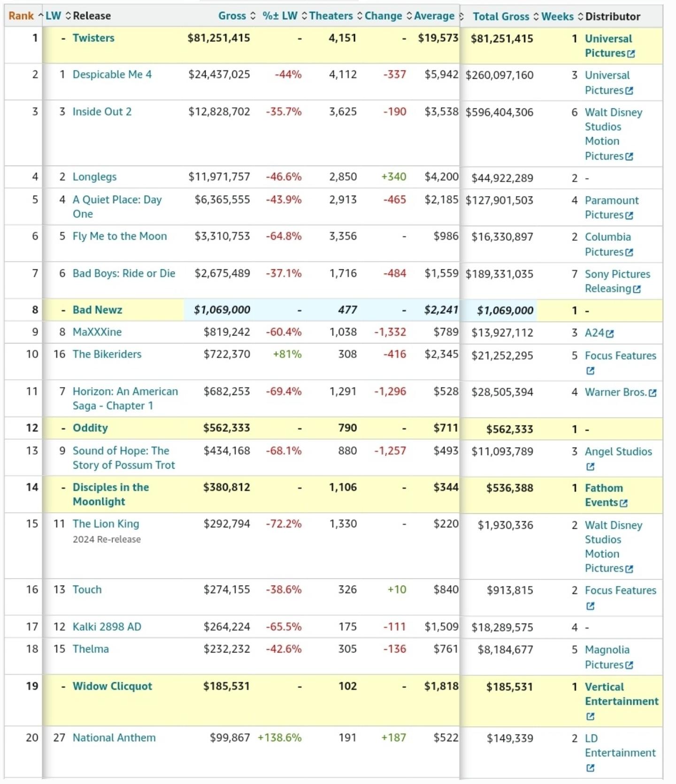Open the Twisters release page

[x=93, y=38]
